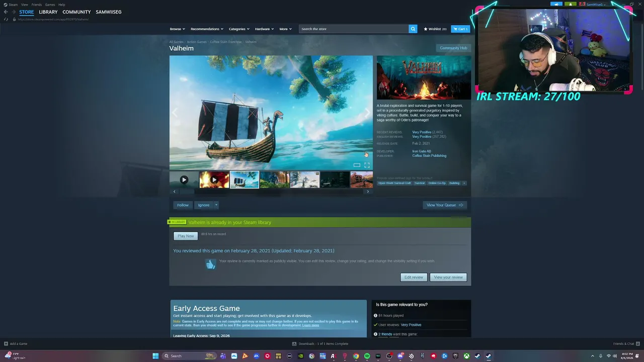Open Spotify from the Windows taskbar
Image resolution: width=644 pixels, height=362 pixels.
pos(367,356)
